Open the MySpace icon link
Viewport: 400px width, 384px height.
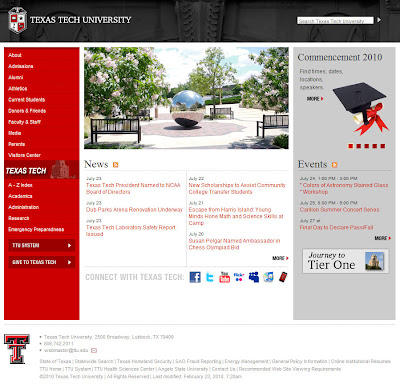[x=254, y=277]
